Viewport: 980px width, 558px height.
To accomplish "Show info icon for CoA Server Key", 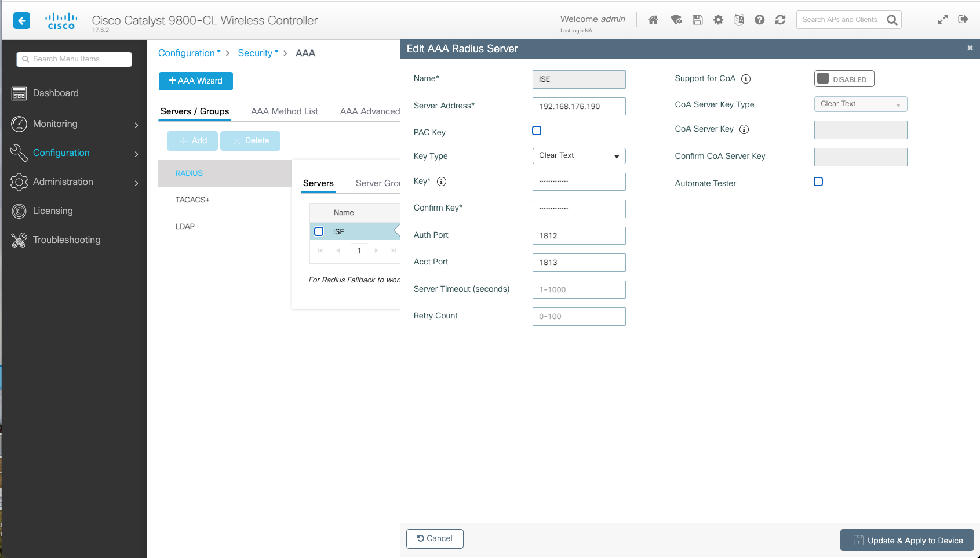I will pos(744,129).
